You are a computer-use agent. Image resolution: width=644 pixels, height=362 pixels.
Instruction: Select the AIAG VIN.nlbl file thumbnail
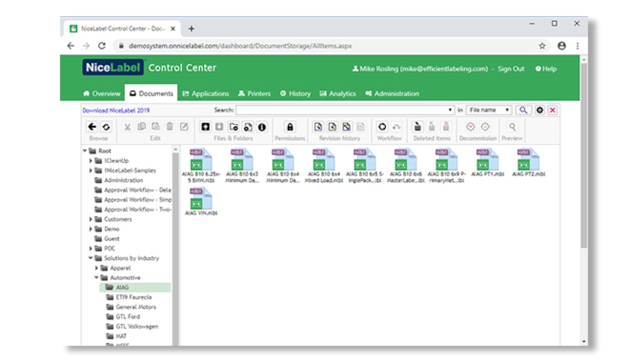pyautogui.click(x=201, y=200)
